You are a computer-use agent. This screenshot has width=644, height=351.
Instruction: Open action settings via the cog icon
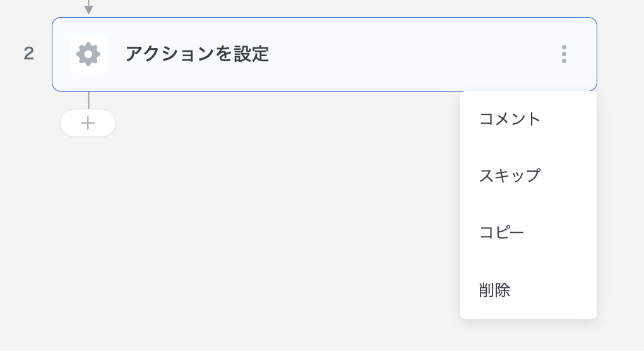pyautogui.click(x=88, y=54)
